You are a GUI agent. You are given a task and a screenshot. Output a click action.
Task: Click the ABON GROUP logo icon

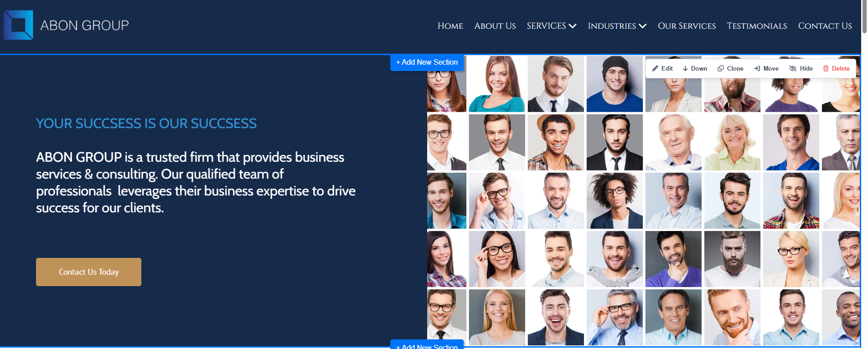click(x=18, y=25)
